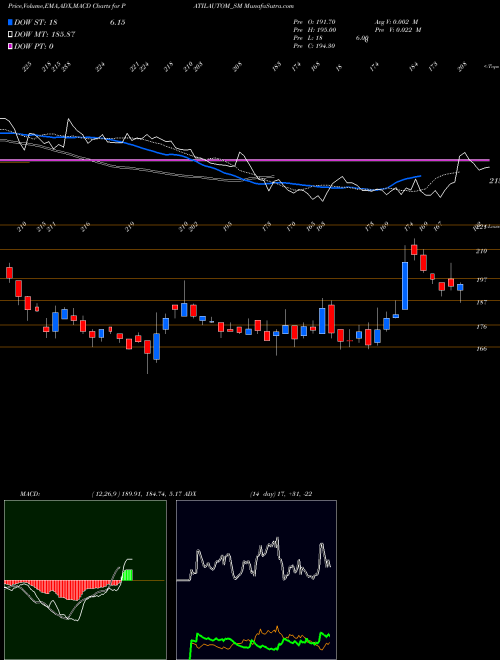Click the 'Pre O: 191.70' value
The image size is (500, 660).
pos(314,22)
